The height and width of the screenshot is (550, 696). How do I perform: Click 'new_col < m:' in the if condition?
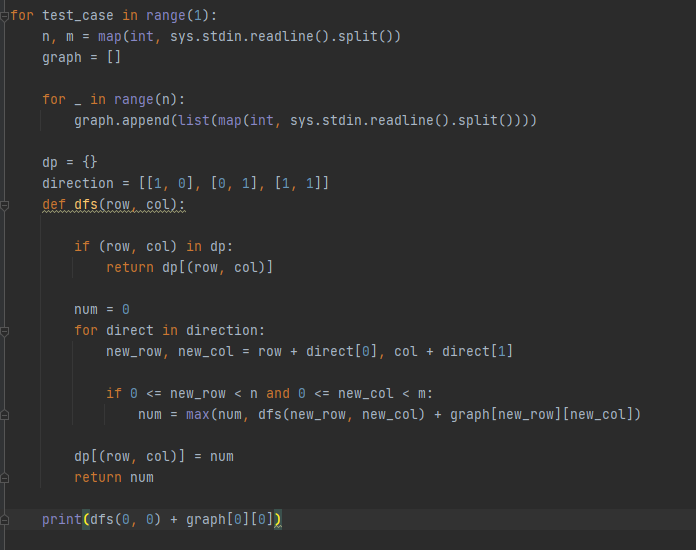click(x=385, y=394)
